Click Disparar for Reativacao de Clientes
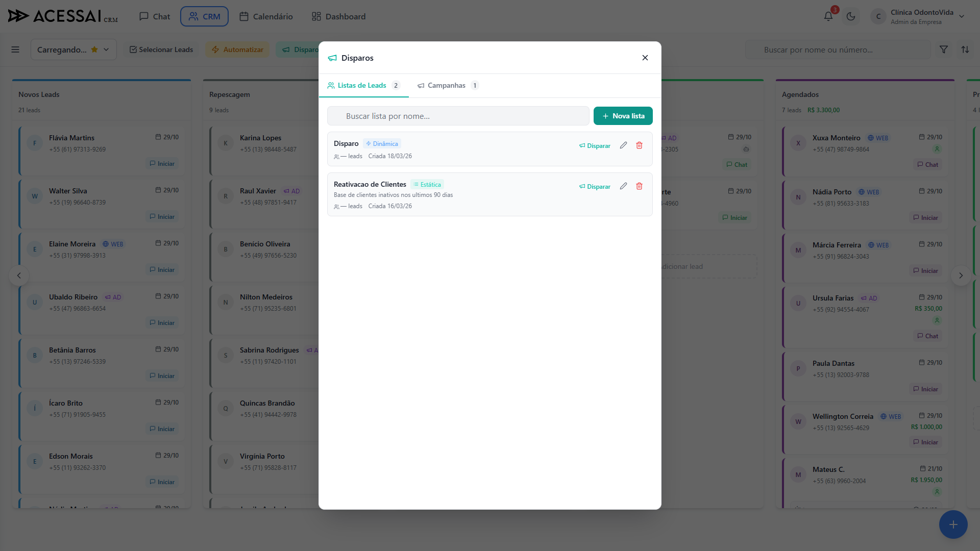The height and width of the screenshot is (551, 980). point(595,187)
